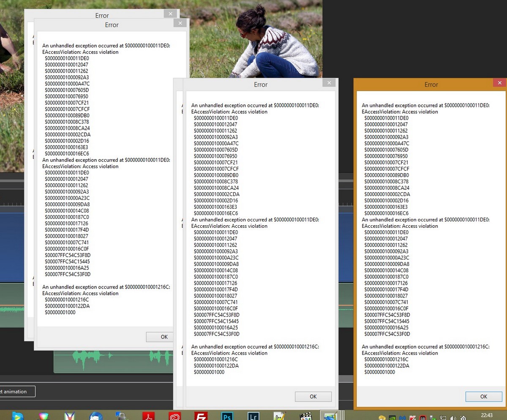Open Adobe Creative Cloud taskbar icon
Viewport: 507px width, 420px height.
175,416
